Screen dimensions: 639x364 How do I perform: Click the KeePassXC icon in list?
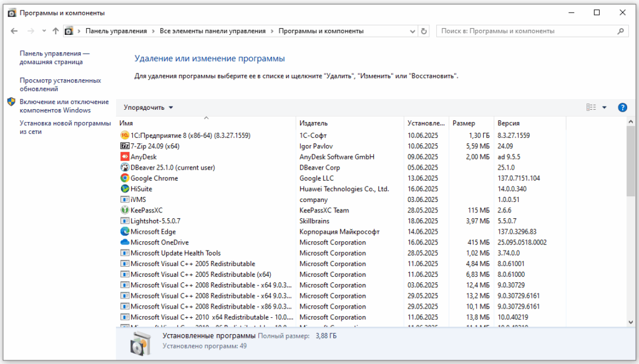coord(125,211)
